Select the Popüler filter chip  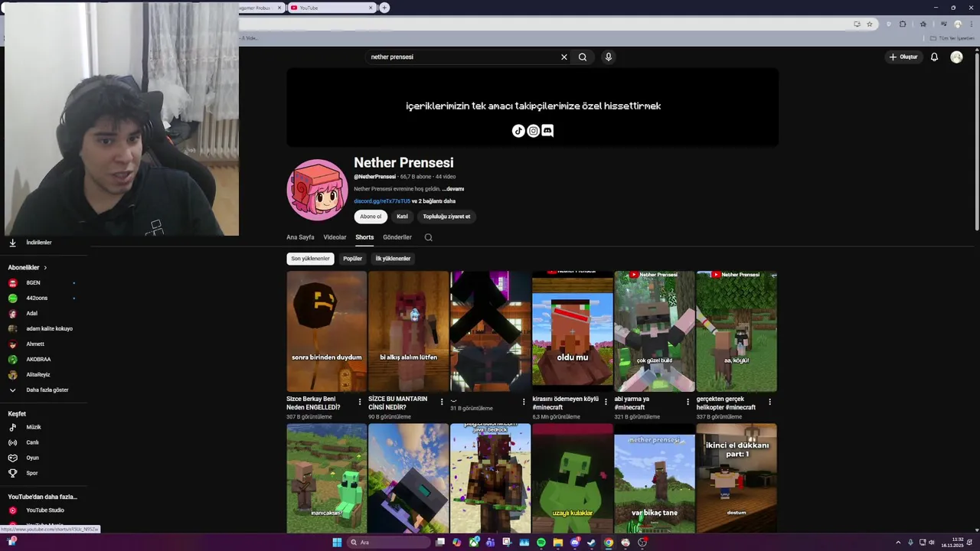[x=352, y=259]
